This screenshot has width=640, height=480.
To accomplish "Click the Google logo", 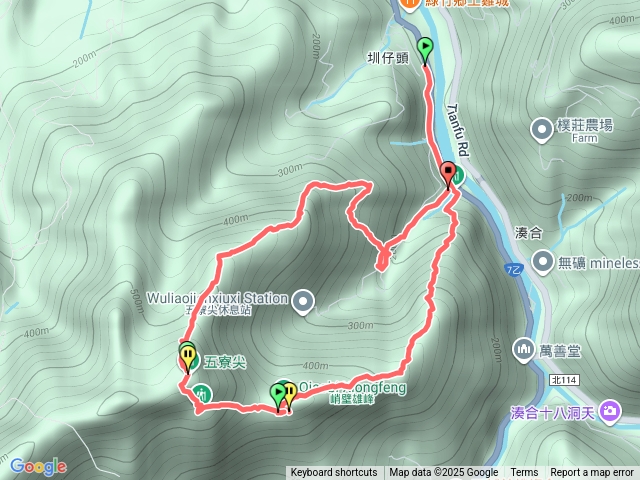I will click(38, 466).
